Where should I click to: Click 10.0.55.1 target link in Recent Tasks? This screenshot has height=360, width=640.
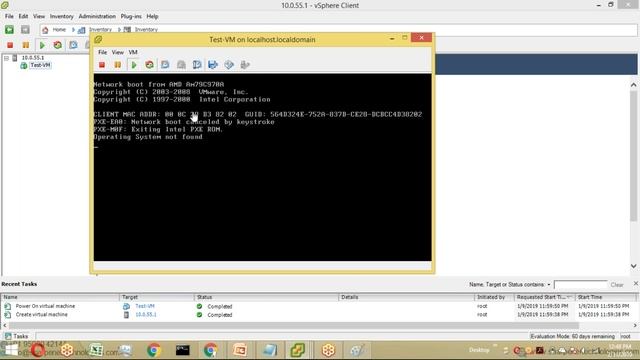[x=146, y=315]
